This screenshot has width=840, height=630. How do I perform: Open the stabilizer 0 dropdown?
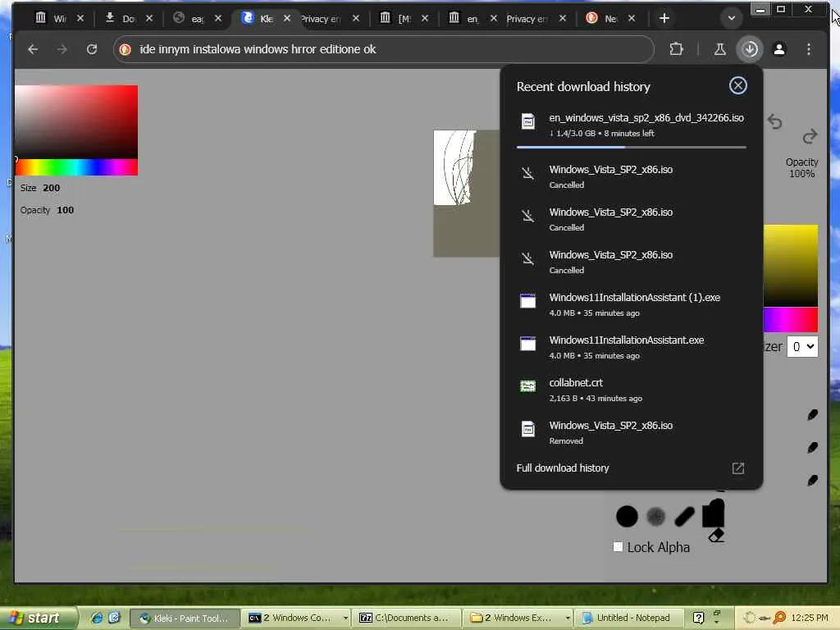click(x=802, y=347)
